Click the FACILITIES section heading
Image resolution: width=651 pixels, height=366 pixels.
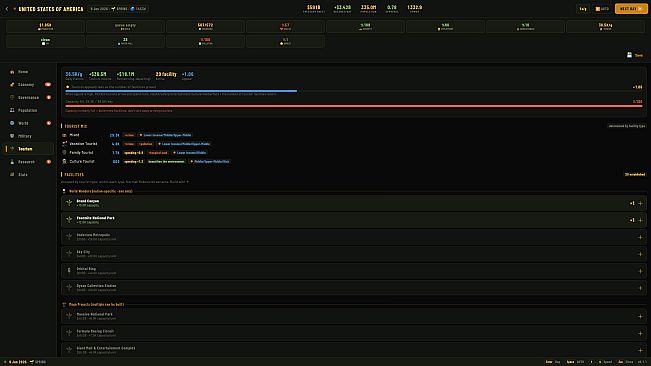click(74, 175)
